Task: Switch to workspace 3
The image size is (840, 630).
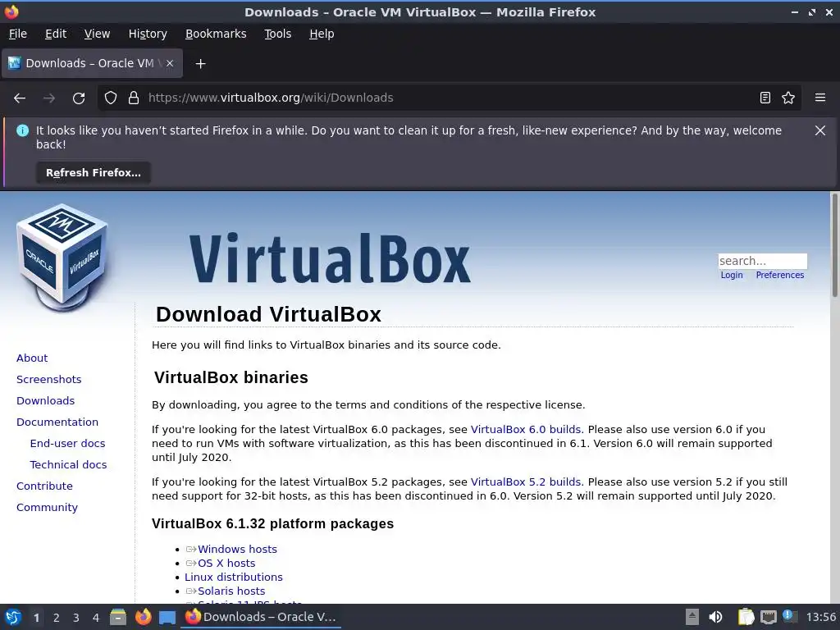Action: tap(76, 618)
